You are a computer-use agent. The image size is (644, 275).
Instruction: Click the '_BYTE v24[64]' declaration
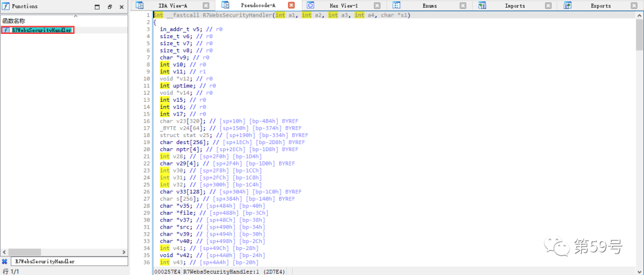[x=231, y=129]
